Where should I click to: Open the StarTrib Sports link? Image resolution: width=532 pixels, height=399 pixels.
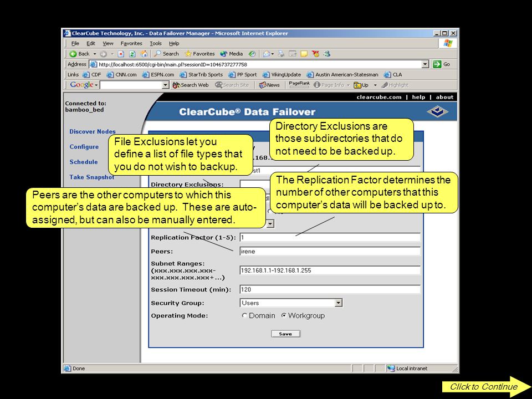coord(201,75)
